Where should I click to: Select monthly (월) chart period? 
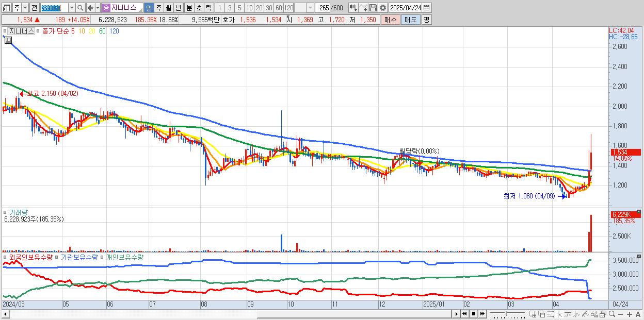(168, 8)
